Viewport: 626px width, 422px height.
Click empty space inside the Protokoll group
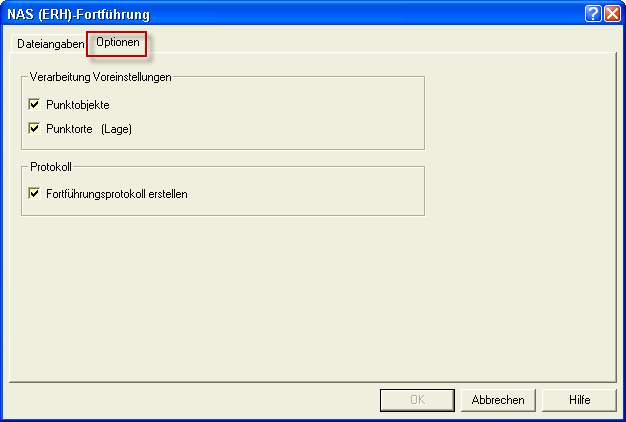click(x=303, y=194)
